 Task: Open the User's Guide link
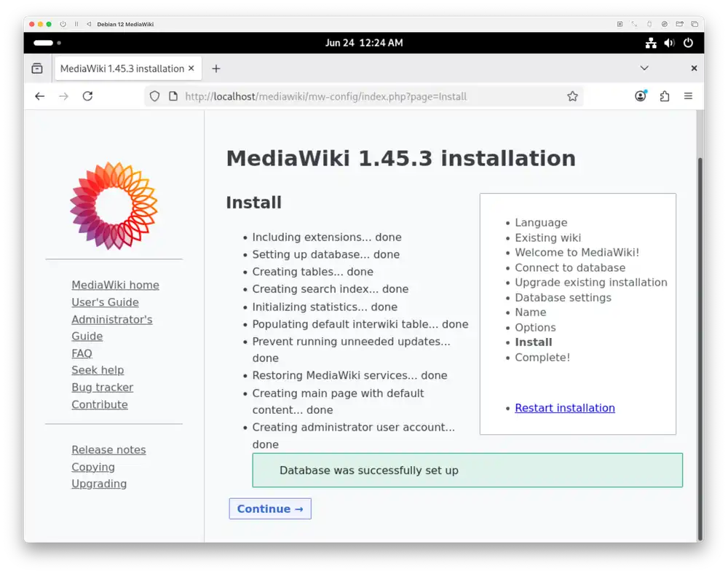[x=105, y=302]
